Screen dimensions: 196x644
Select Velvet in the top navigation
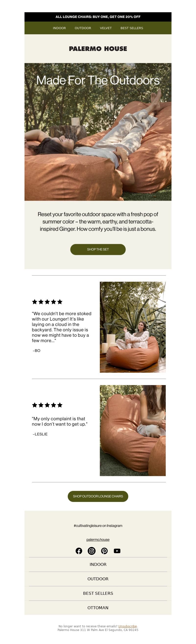(x=106, y=28)
